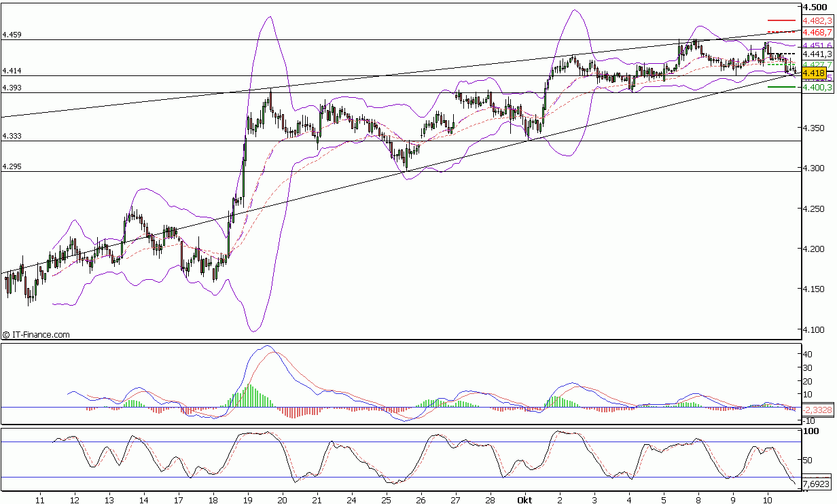Open the IT-Finance.com copyright link
The width and height of the screenshot is (837, 504).
[36, 334]
